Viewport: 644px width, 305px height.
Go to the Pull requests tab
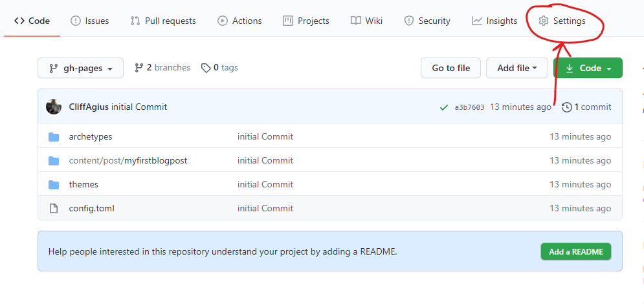(x=163, y=21)
